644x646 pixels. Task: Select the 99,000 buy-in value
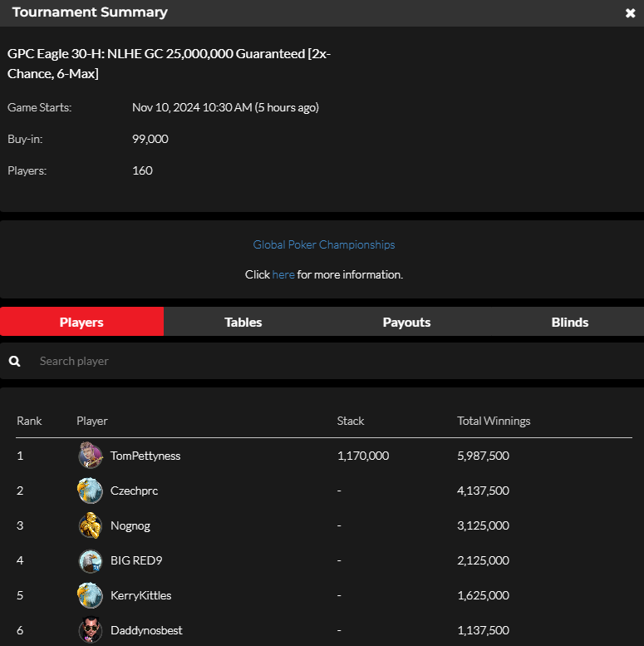tap(150, 139)
